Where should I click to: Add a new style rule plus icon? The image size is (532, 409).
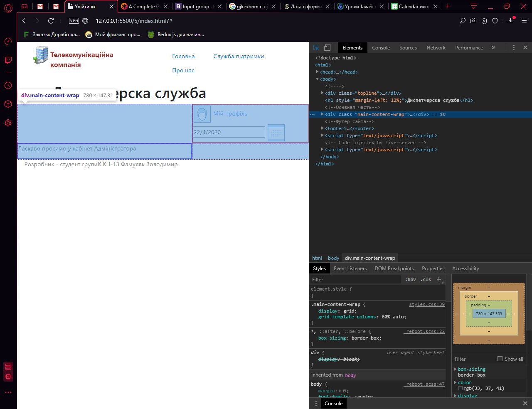(438, 280)
